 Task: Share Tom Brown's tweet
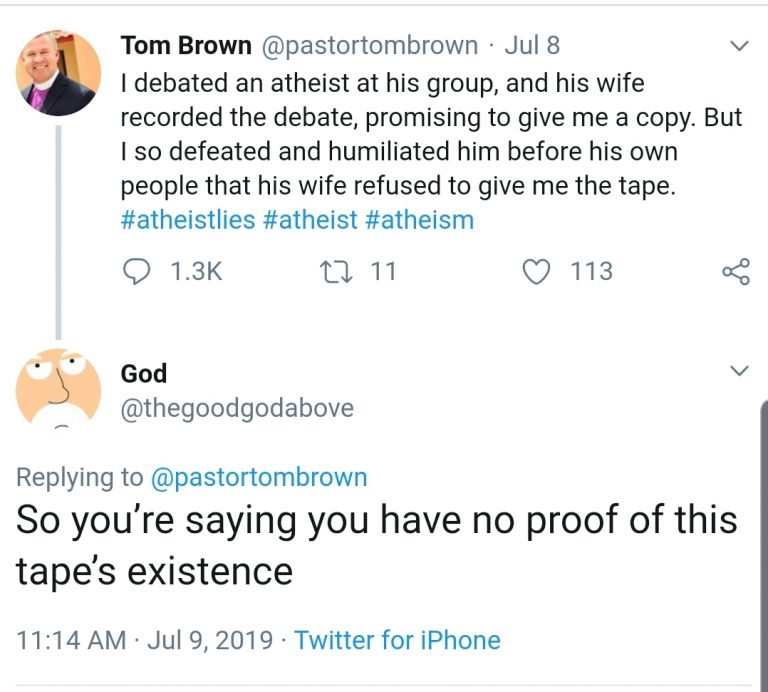pos(735,271)
